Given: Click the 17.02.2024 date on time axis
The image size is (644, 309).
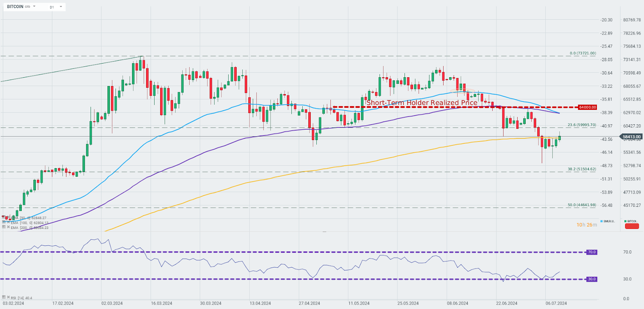Looking at the screenshot, I should click(x=63, y=303).
